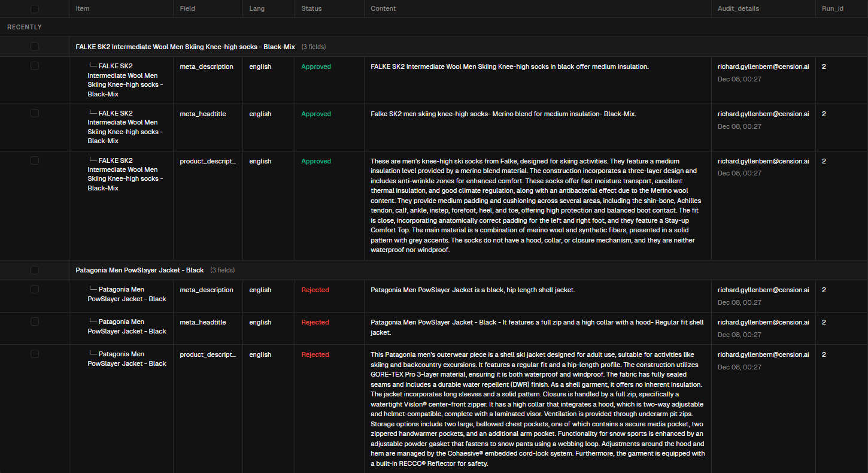Click the Rejected status on Patagonia meta_description
The height and width of the screenshot is (473, 868).
pos(315,289)
